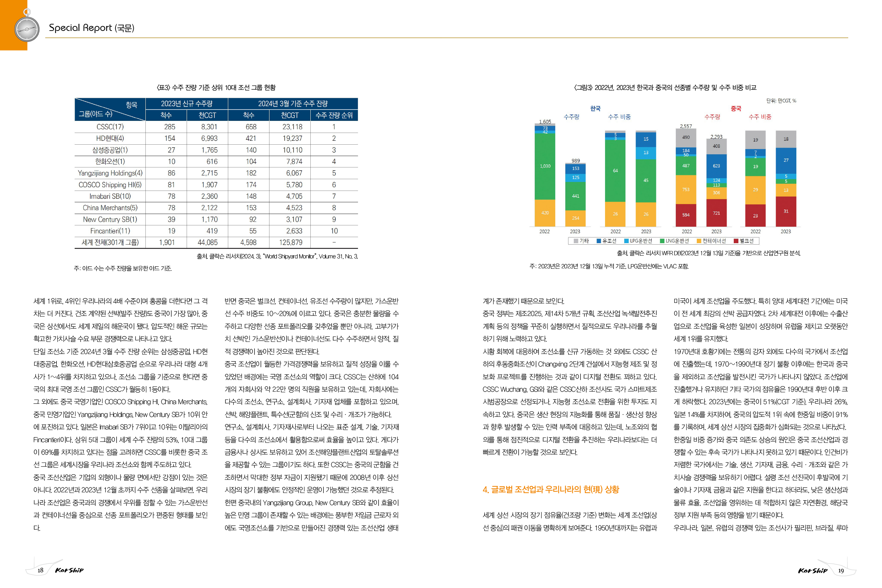Click the HD현대(4) row label
Screen dimensions: 882x588
tap(110, 138)
